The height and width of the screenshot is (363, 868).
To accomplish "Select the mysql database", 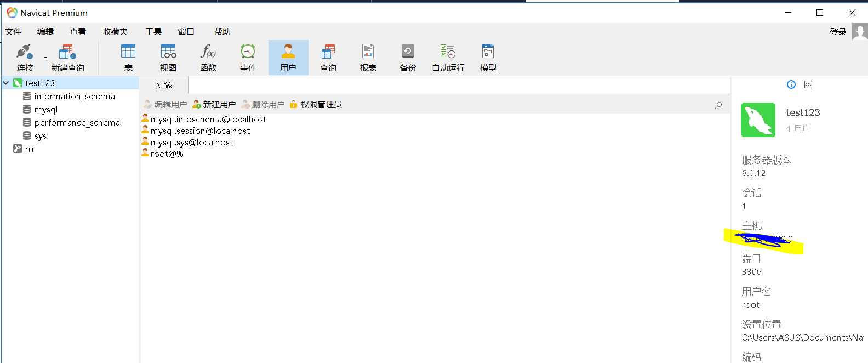I will coord(46,109).
